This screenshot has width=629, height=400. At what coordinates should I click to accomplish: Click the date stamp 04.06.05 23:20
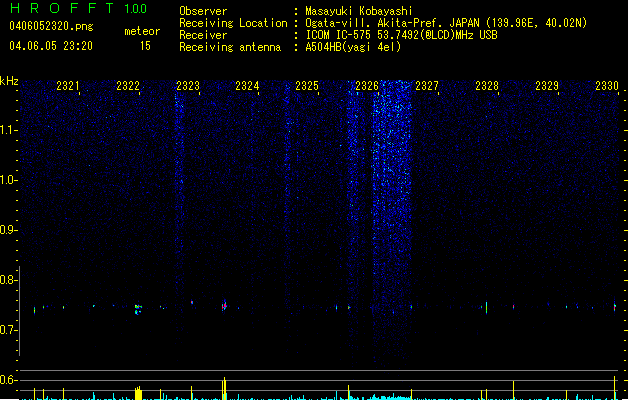pyautogui.click(x=51, y=46)
